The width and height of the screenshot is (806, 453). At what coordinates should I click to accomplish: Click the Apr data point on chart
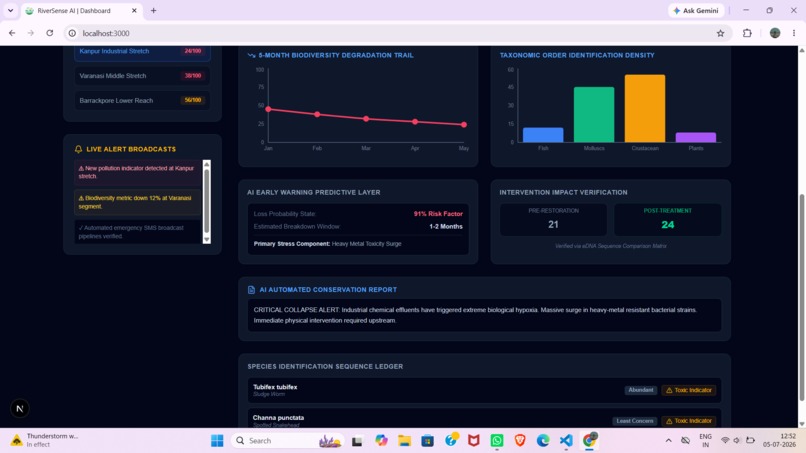(x=415, y=122)
